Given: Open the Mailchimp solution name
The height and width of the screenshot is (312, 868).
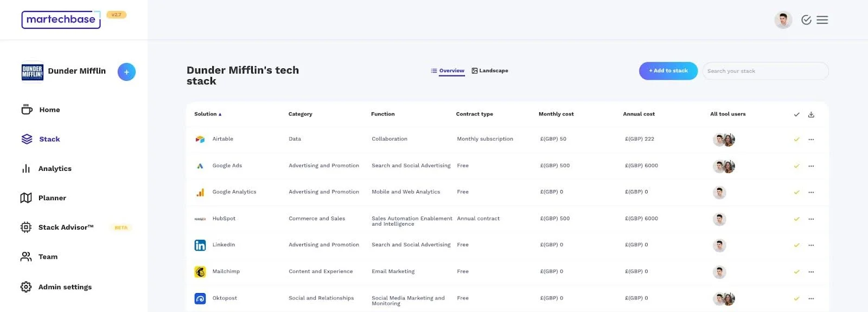Looking at the screenshot, I should coord(226,271).
